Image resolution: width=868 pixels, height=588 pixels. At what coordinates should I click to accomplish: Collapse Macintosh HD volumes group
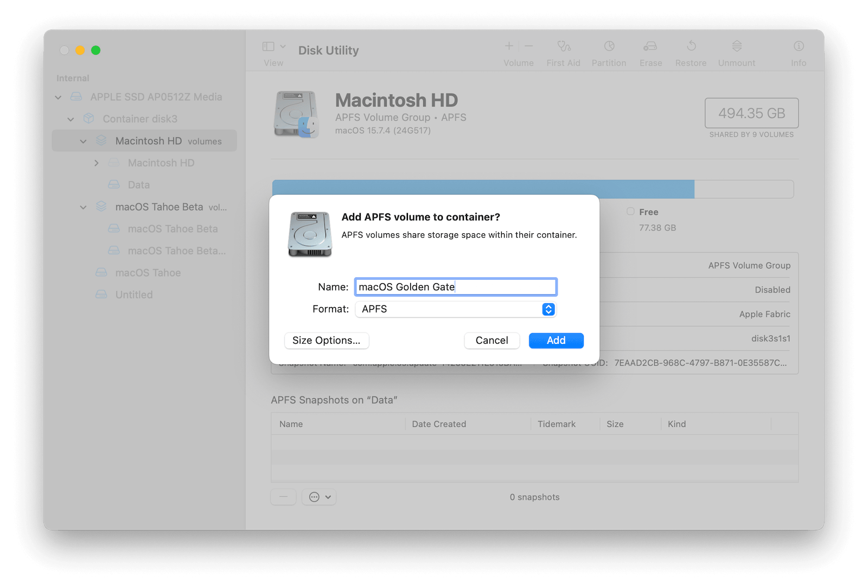tap(83, 142)
